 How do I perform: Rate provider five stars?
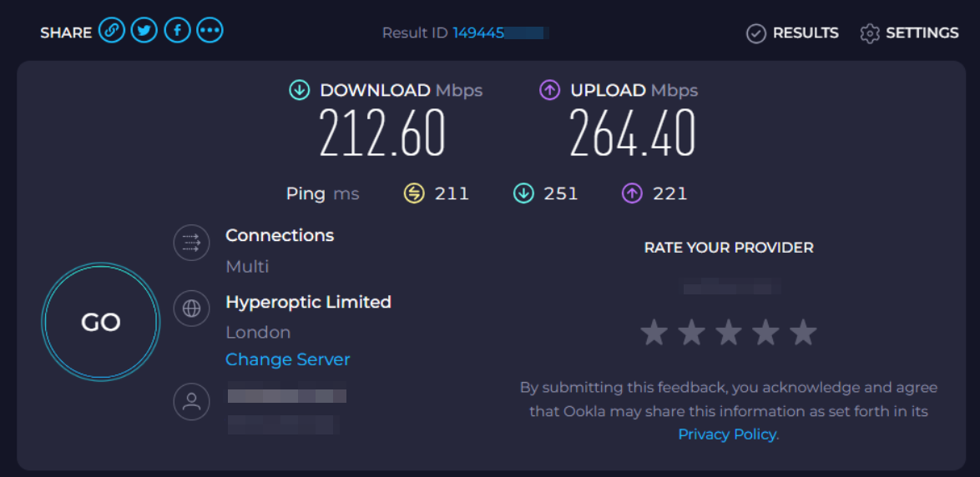(x=803, y=333)
